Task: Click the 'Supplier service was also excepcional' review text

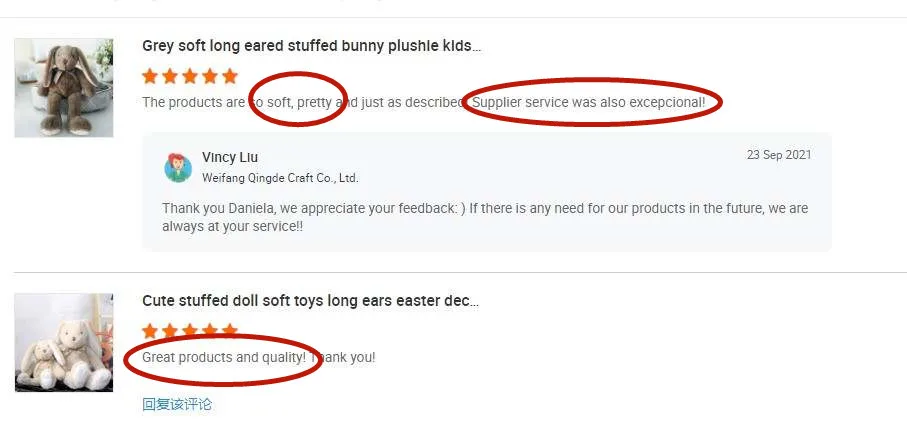Action: [589, 102]
